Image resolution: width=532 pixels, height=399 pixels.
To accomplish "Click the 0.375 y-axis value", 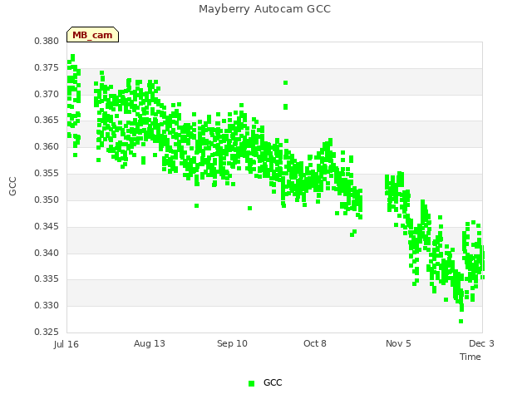I will pyautogui.click(x=47, y=67).
